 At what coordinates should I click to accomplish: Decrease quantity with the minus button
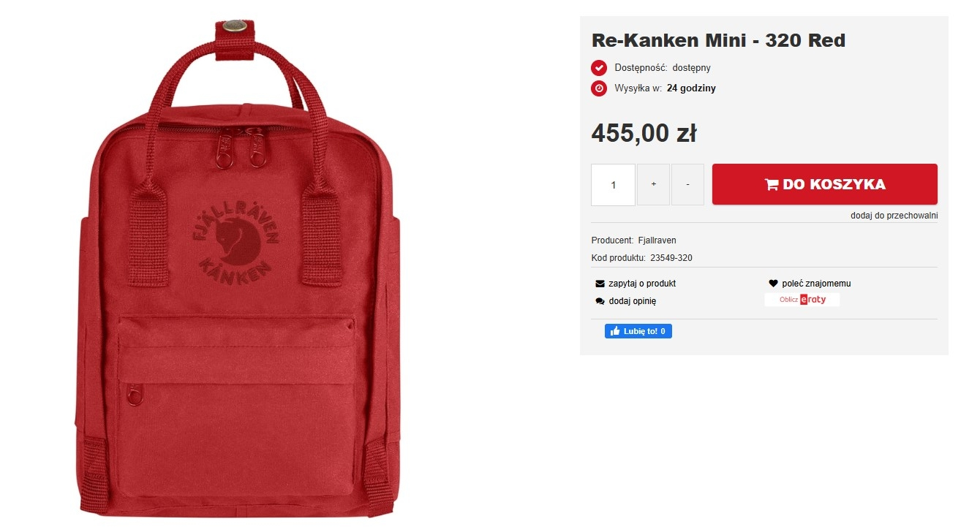[x=687, y=185]
